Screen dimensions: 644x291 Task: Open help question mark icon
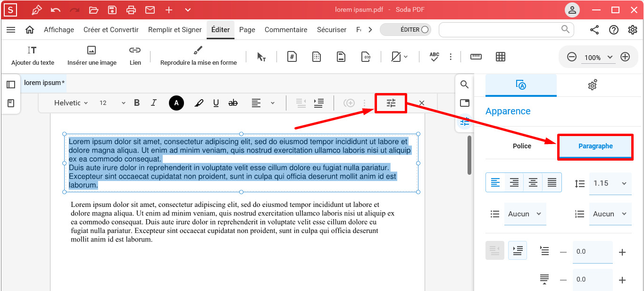point(614,30)
